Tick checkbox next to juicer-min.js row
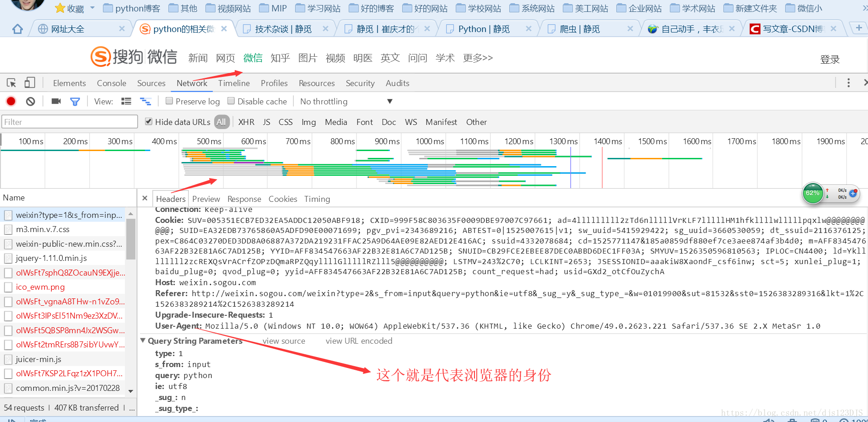Image resolution: width=868 pixels, height=422 pixels. point(8,359)
